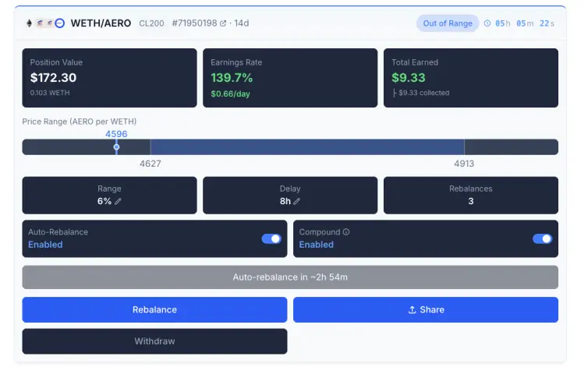Viewport: 588px width, 367px height.
Task: Click the Position Value $172.30 amount
Action: 53,78
